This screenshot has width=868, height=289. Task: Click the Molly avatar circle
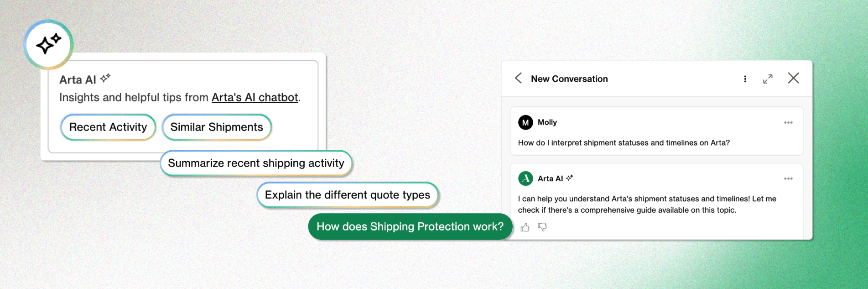525,122
